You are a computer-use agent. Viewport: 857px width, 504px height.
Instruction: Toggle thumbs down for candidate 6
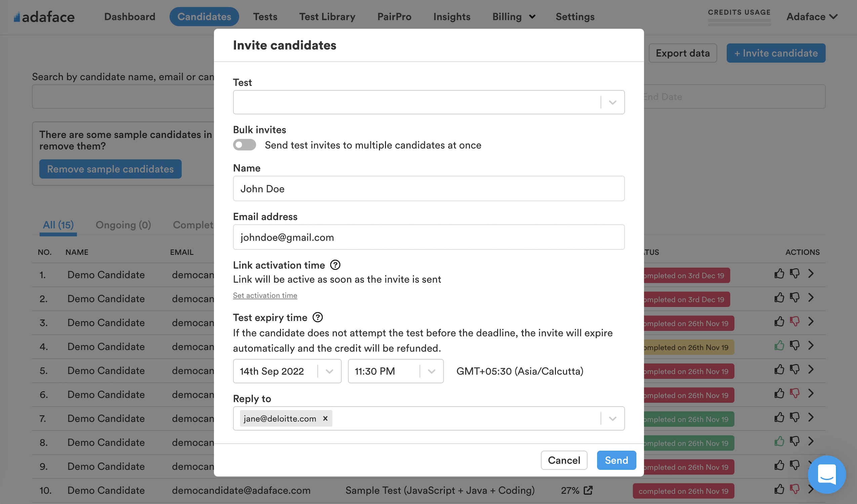[794, 393]
